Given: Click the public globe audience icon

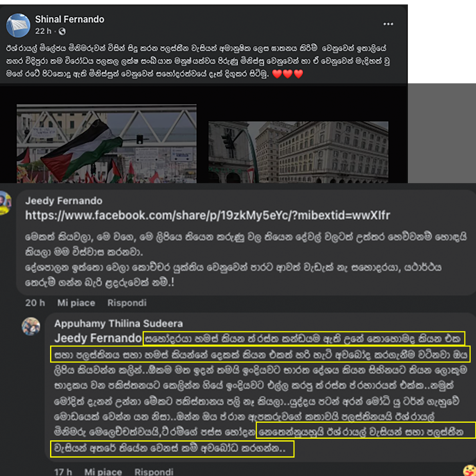Looking at the screenshot, I should pyautogui.click(x=62, y=31).
